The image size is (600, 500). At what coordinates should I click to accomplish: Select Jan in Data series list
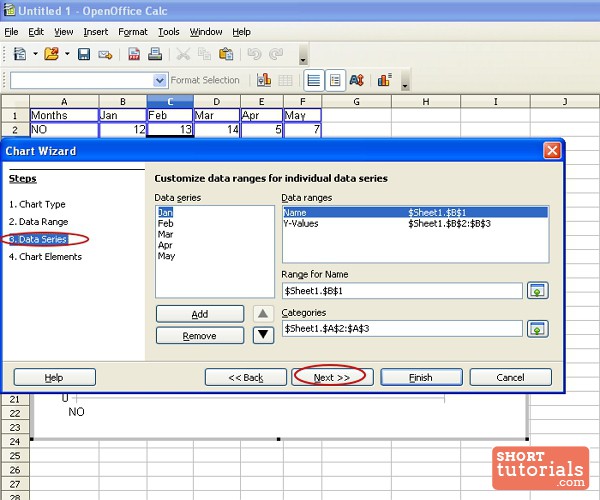165,213
